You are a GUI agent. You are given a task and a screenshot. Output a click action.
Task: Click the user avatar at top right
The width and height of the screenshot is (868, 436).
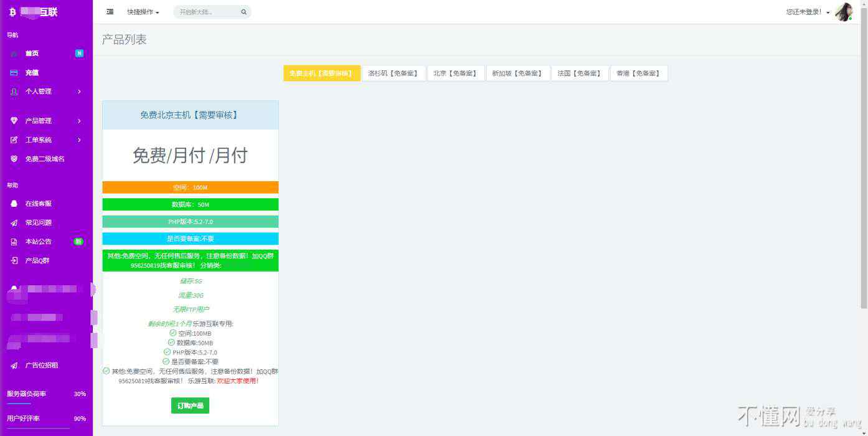click(x=843, y=12)
